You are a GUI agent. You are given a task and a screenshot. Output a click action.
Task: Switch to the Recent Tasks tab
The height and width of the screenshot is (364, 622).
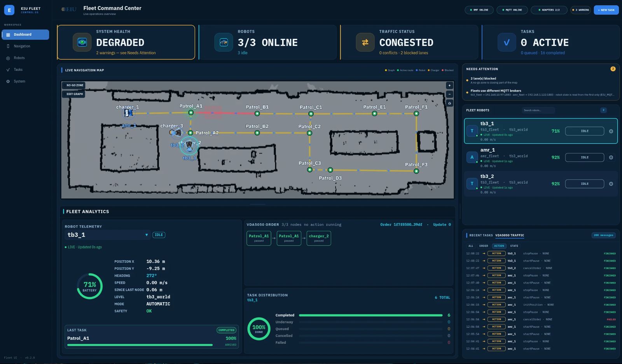pyautogui.click(x=481, y=235)
